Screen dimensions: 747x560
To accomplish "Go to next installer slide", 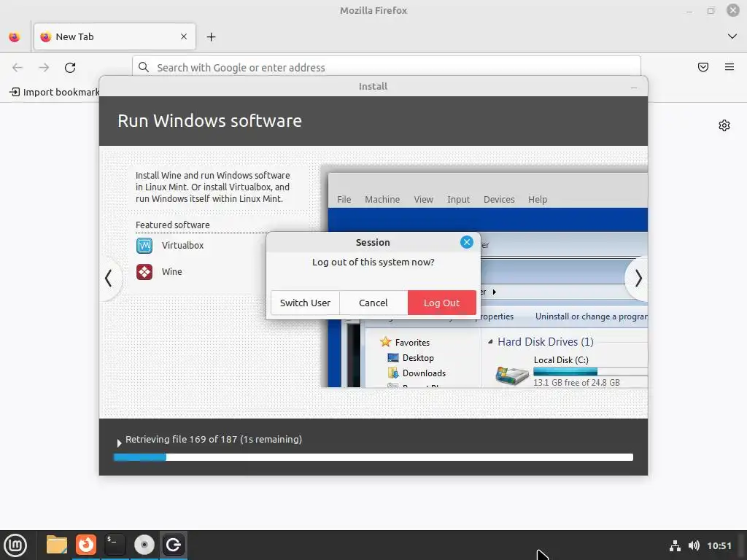I will 638,278.
